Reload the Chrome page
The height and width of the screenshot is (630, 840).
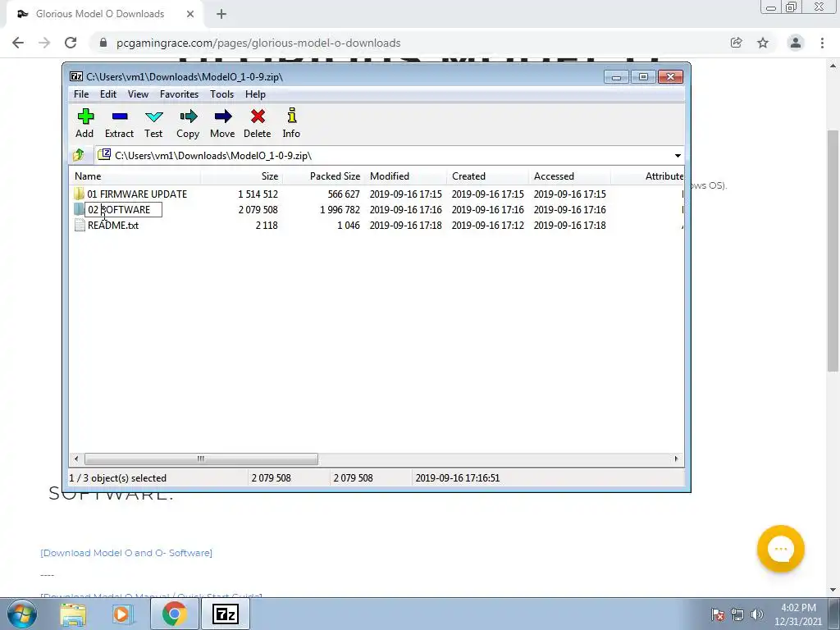tap(71, 43)
